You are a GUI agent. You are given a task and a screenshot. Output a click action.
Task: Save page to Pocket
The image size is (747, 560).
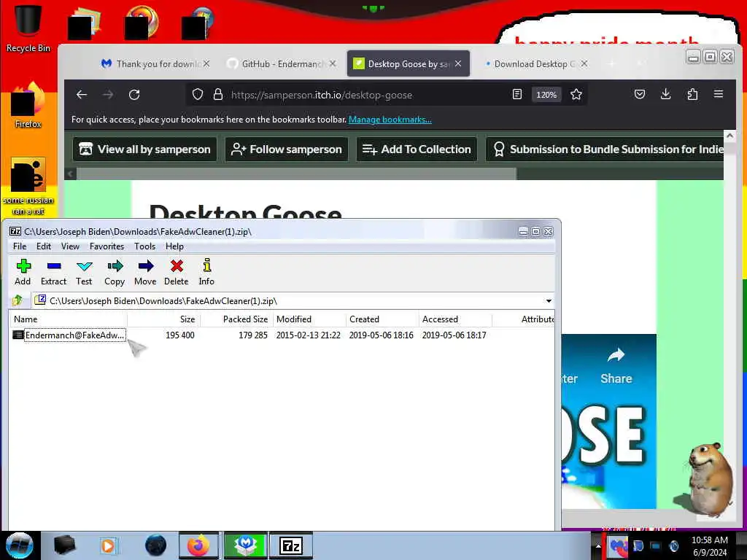[x=640, y=94]
